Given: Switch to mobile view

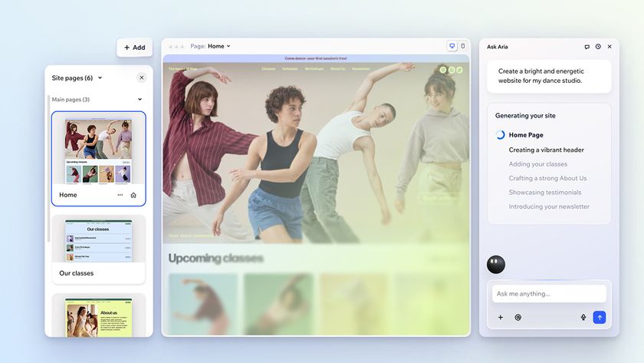Looking at the screenshot, I should (463, 46).
